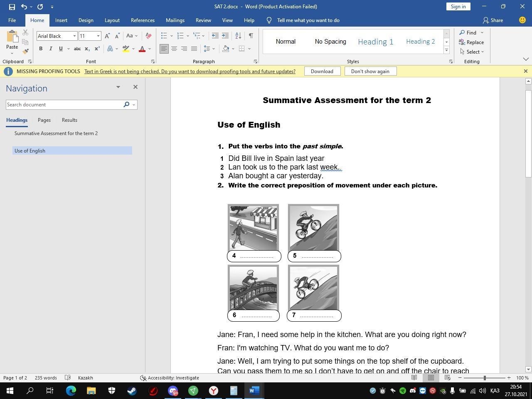Click the Sign in button
Image resolution: width=532 pixels, height=399 pixels.
click(x=458, y=7)
